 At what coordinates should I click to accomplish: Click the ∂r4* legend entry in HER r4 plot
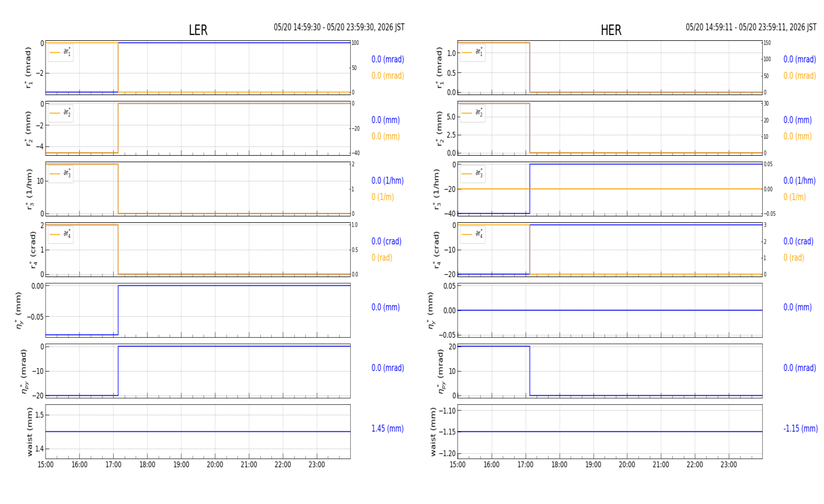click(473, 235)
